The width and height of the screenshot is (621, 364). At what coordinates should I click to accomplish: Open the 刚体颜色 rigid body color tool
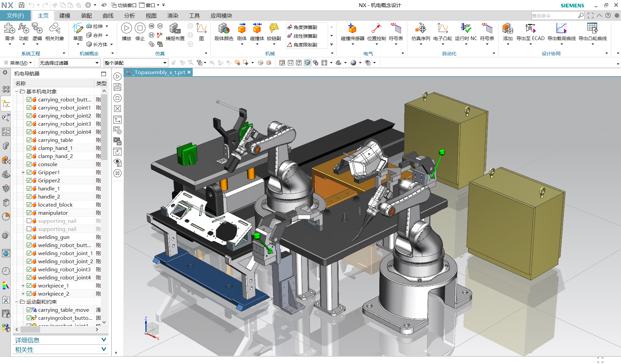[224, 28]
